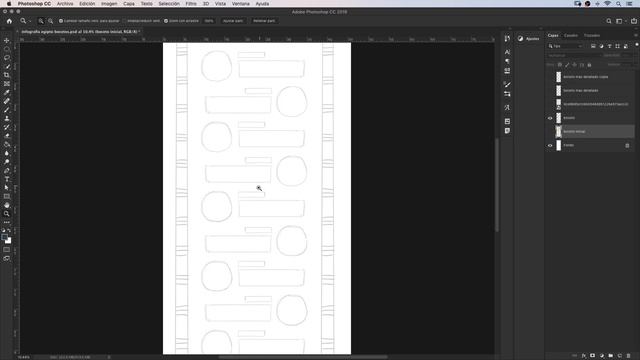Viewport: 640px width, 360px height.
Task: Click the 100% zoom button
Action: (x=209, y=21)
